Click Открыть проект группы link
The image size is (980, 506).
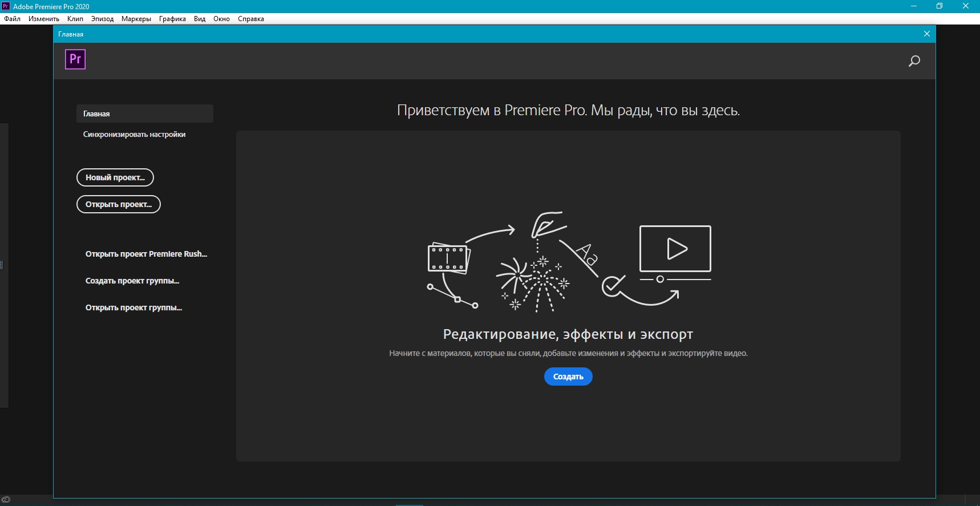133,307
